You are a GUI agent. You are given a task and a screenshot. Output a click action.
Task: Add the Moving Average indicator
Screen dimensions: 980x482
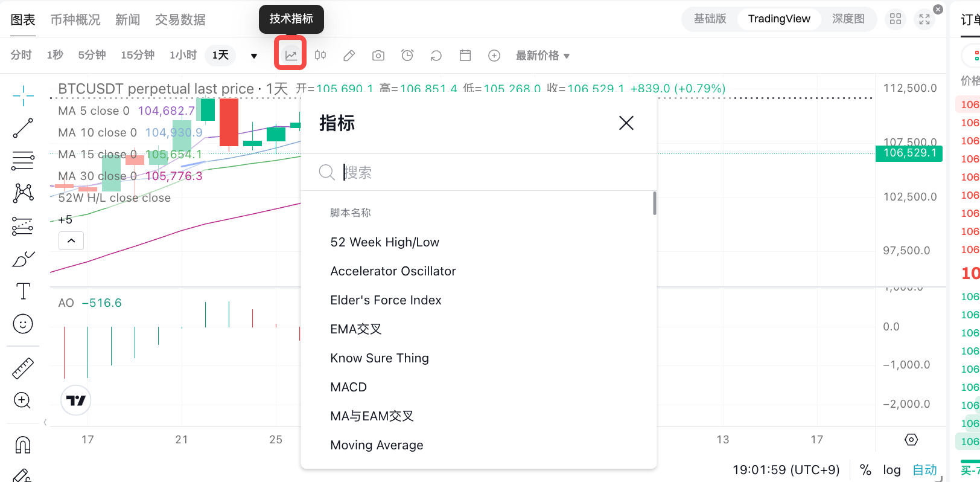pos(377,445)
